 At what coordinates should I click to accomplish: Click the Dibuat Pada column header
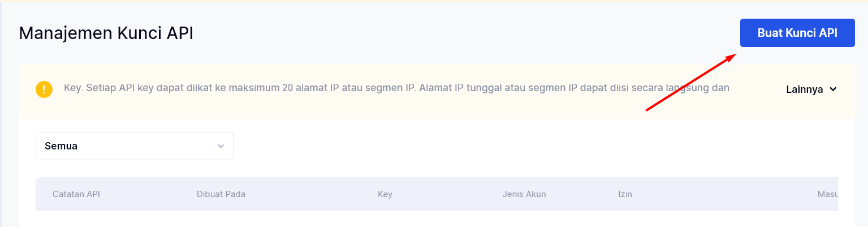[221, 194]
